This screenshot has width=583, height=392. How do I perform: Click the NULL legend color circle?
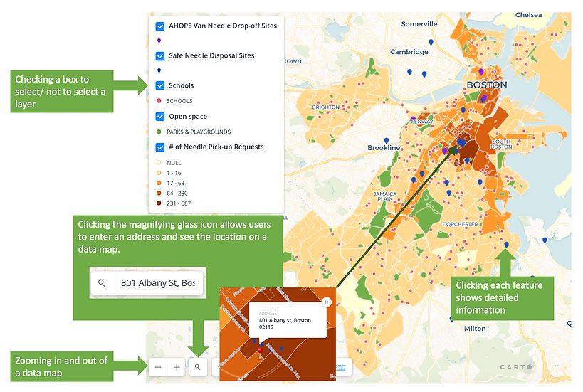point(159,163)
